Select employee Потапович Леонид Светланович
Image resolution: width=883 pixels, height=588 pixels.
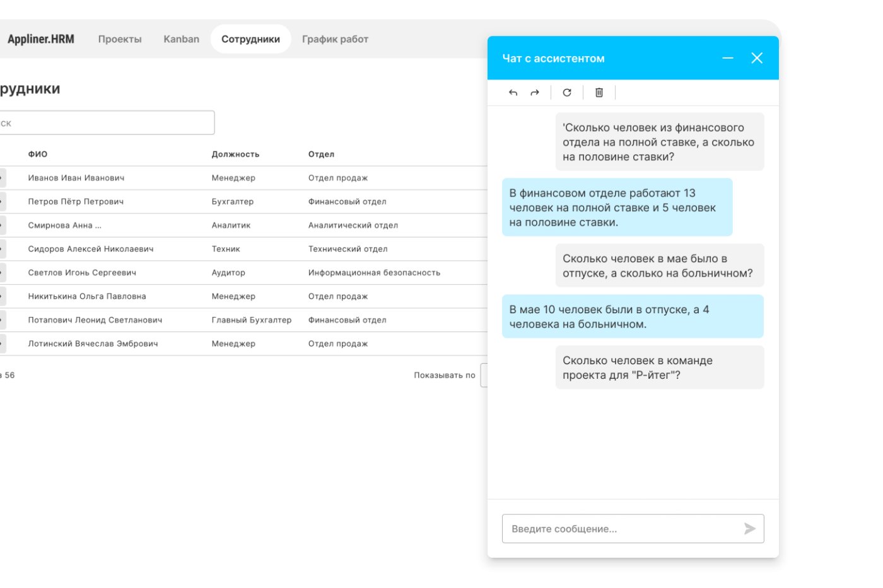95,320
